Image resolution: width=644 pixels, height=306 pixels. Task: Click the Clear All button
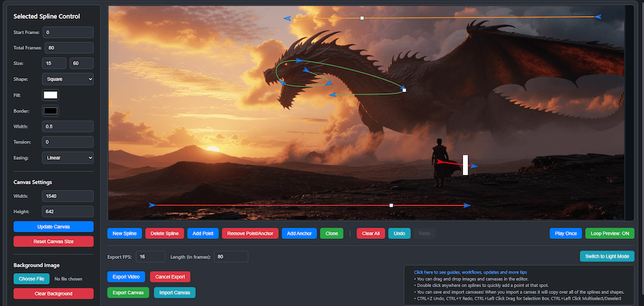point(371,234)
